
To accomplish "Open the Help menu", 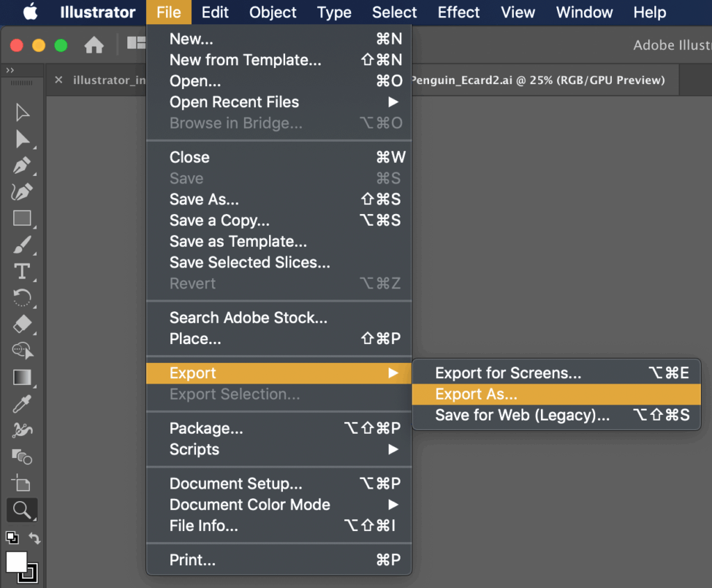I will coord(649,13).
